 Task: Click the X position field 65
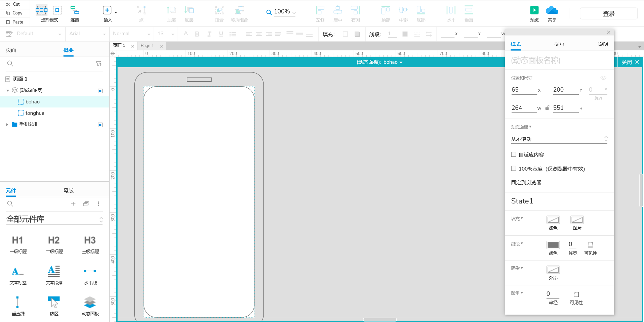click(x=524, y=90)
